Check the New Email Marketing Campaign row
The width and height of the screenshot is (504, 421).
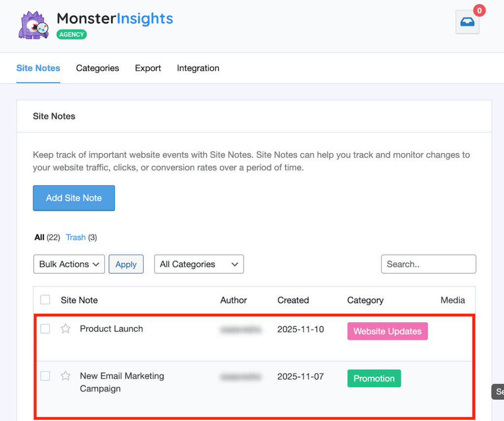pos(45,376)
